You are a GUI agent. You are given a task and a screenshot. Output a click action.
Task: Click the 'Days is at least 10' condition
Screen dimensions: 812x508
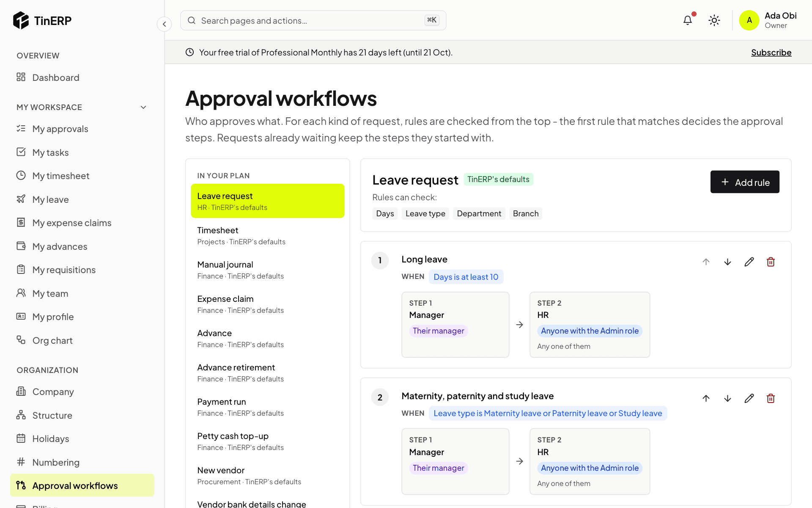[466, 277]
